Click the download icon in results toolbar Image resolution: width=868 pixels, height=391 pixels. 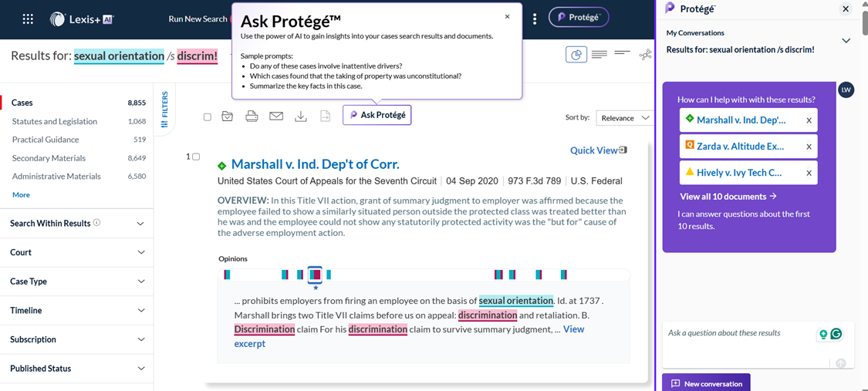tap(301, 116)
